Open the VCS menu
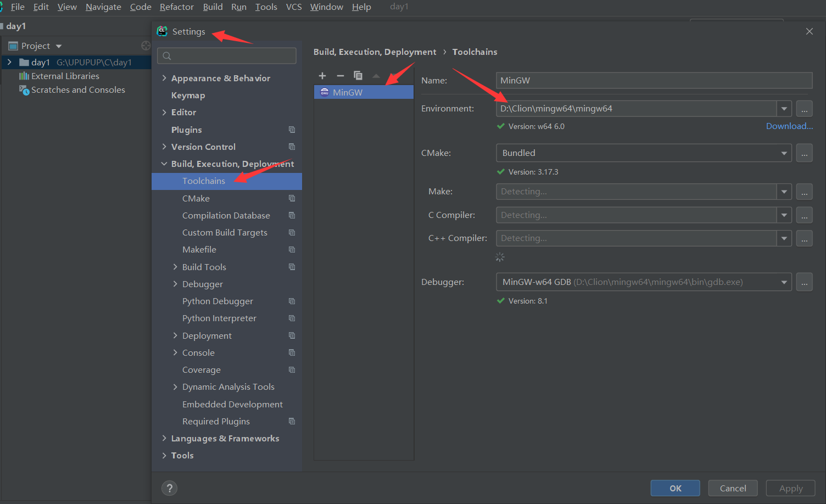This screenshot has width=826, height=504. click(x=294, y=7)
